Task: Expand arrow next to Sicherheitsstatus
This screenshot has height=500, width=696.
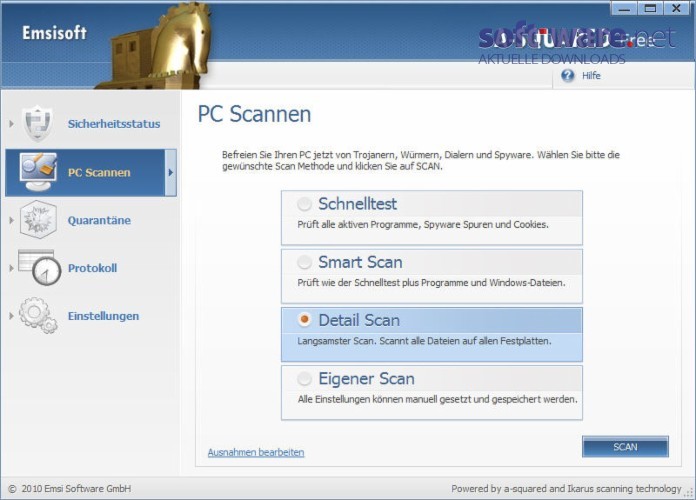Action: pyautogui.click(x=12, y=124)
